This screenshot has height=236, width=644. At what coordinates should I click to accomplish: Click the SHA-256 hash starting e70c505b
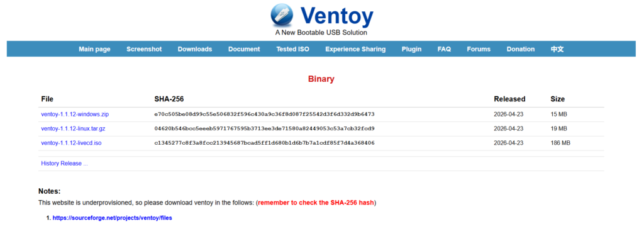[264, 115]
